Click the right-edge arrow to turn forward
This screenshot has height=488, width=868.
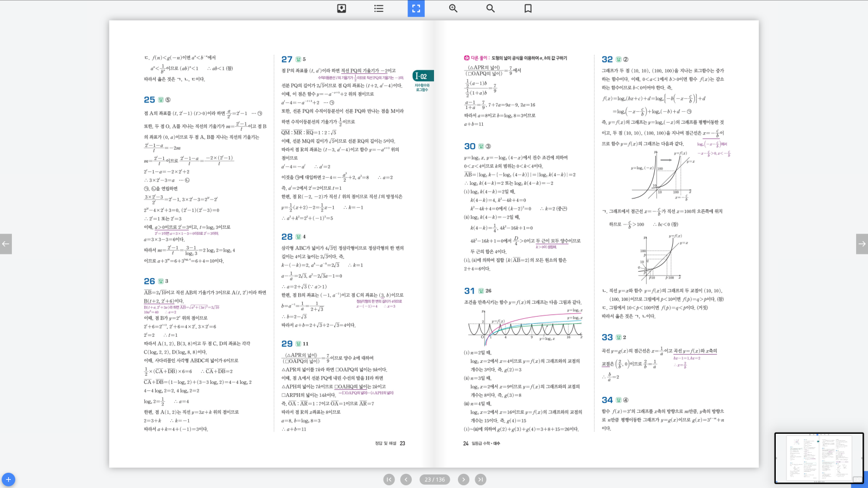point(861,244)
